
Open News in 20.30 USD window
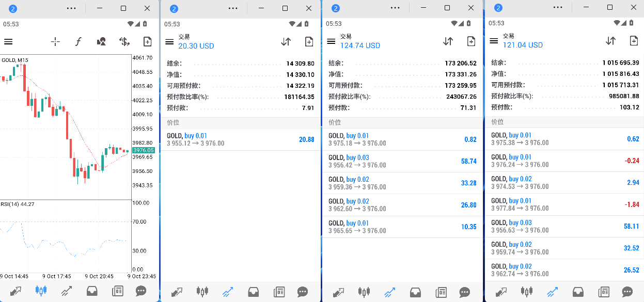point(279,292)
